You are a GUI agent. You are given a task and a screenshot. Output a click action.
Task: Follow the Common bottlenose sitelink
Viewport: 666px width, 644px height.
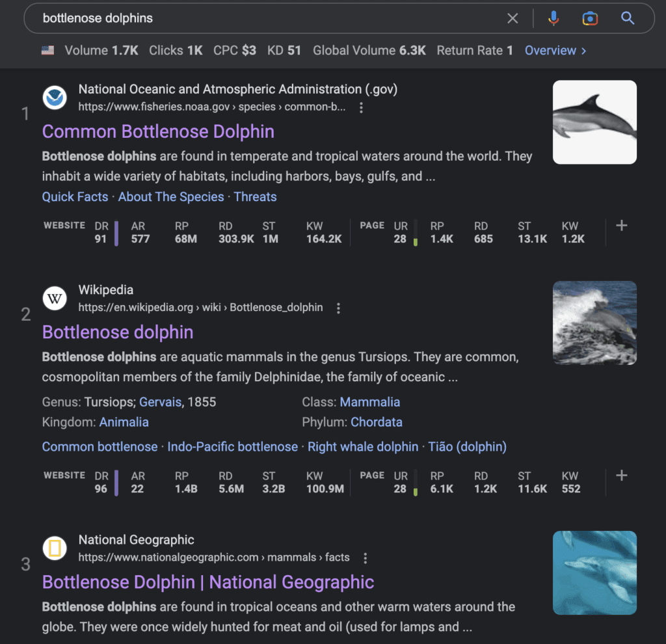coord(100,446)
